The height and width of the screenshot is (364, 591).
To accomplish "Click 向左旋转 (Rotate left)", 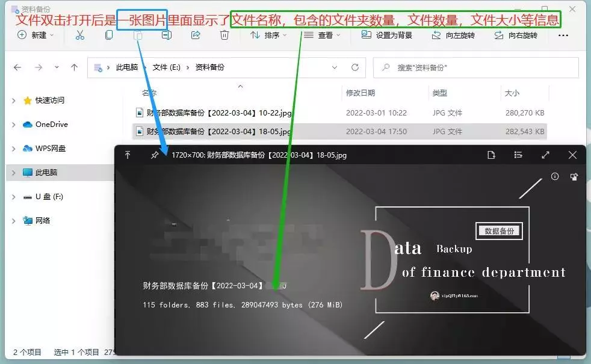I will tap(453, 35).
